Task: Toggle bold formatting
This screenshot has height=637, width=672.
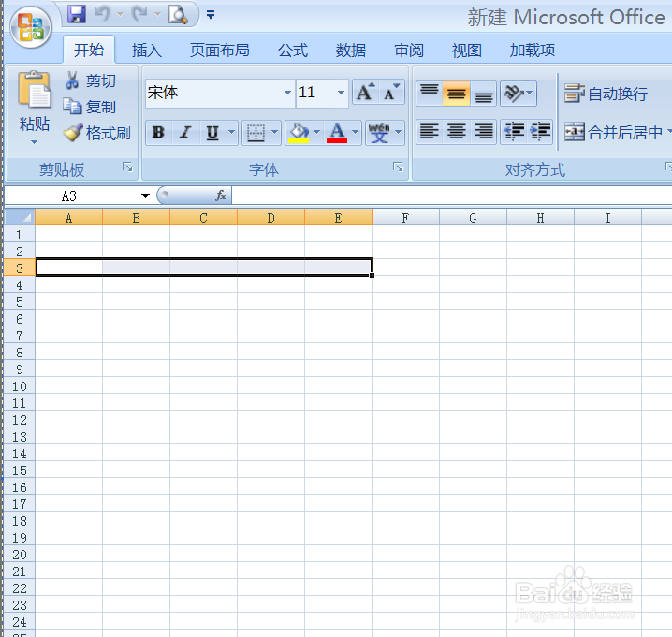Action: point(158,133)
